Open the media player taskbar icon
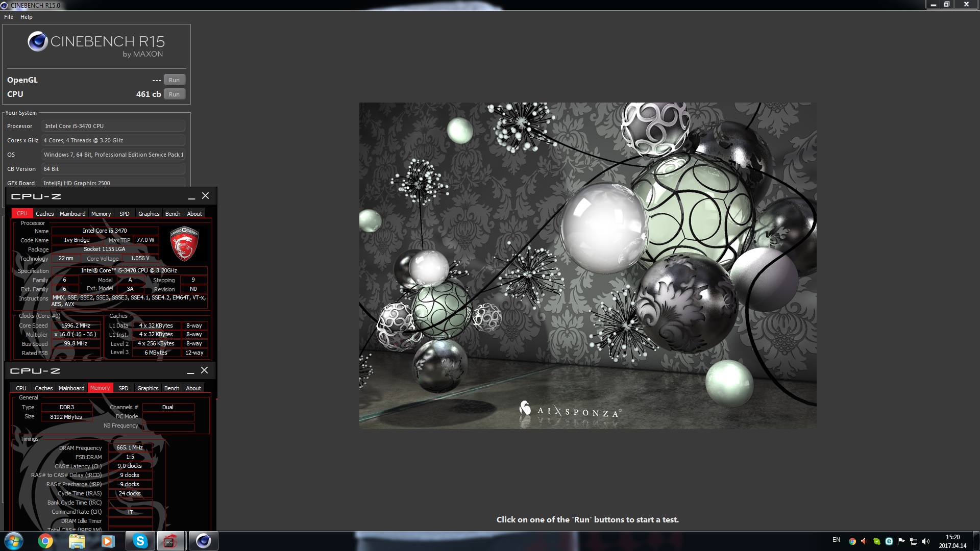980x551 pixels. tap(108, 541)
